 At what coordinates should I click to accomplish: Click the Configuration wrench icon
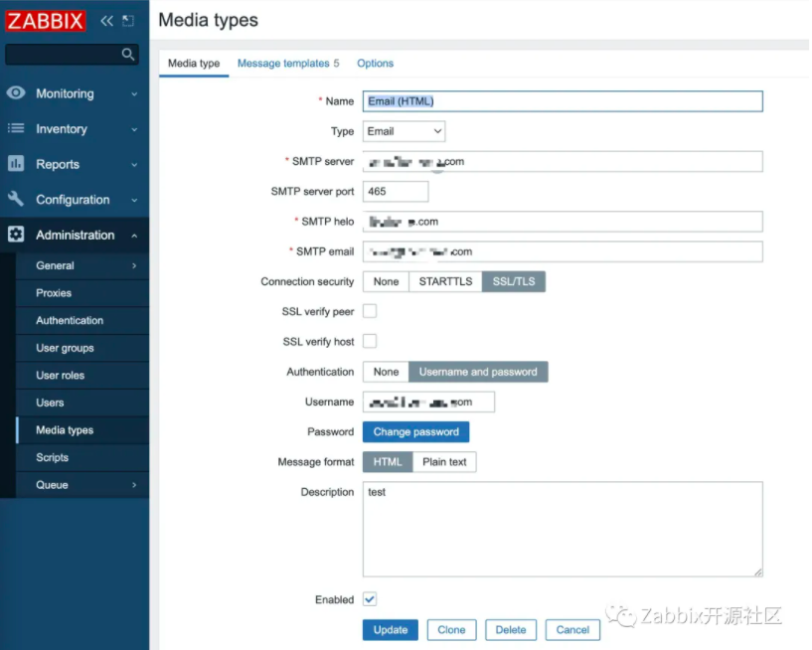[x=16, y=199]
